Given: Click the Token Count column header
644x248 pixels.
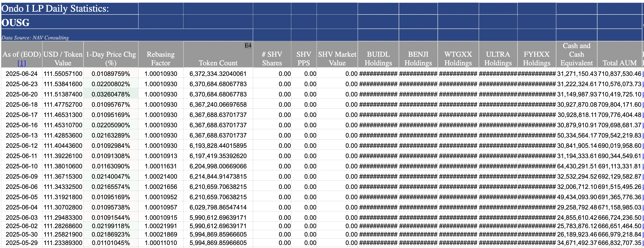Looking at the screenshot, I should click(218, 63).
